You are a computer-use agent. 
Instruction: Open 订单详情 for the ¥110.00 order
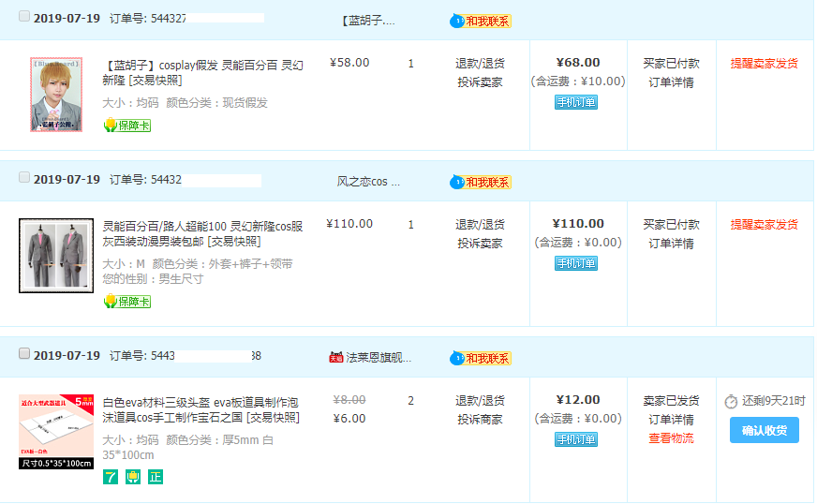point(671,244)
